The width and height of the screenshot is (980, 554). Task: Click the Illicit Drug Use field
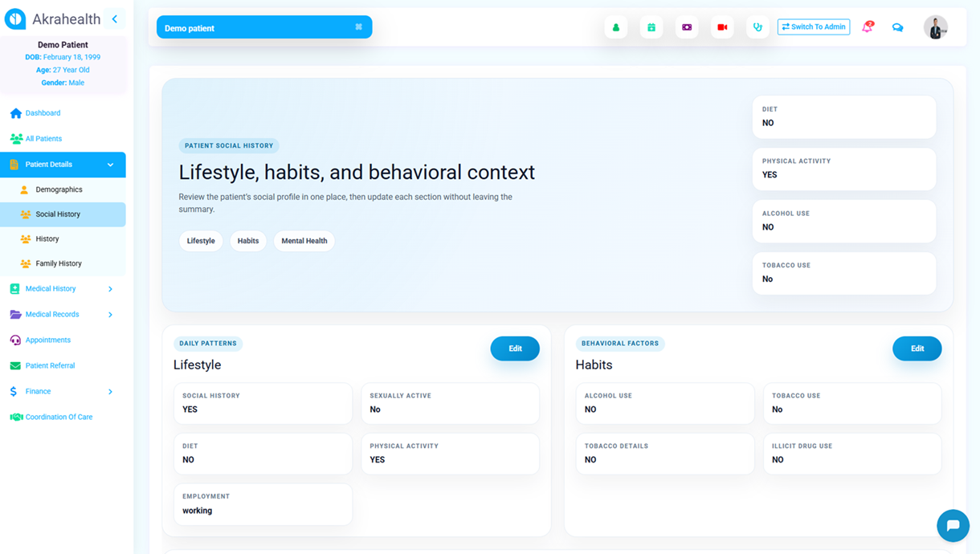pos(852,454)
